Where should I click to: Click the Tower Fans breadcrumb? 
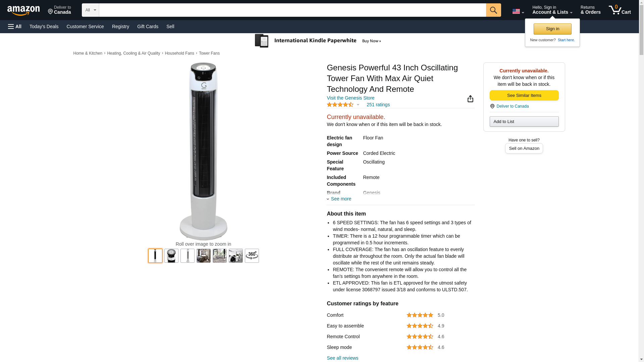pyautogui.click(x=209, y=53)
